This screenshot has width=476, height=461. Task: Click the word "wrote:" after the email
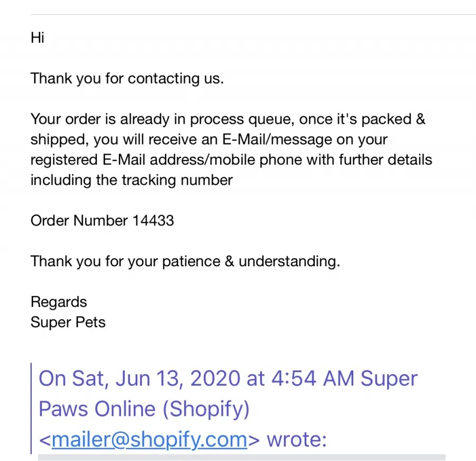297,439
